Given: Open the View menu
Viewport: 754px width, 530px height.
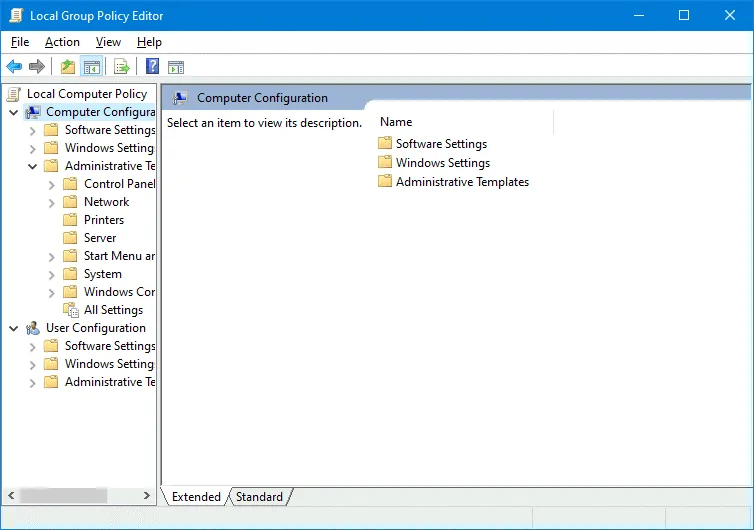Looking at the screenshot, I should pos(108,42).
